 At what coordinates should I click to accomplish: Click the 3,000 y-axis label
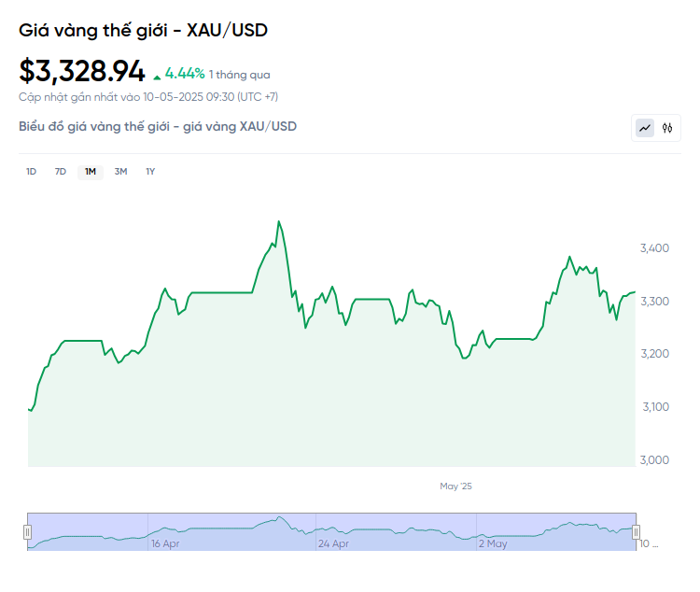[654, 459]
